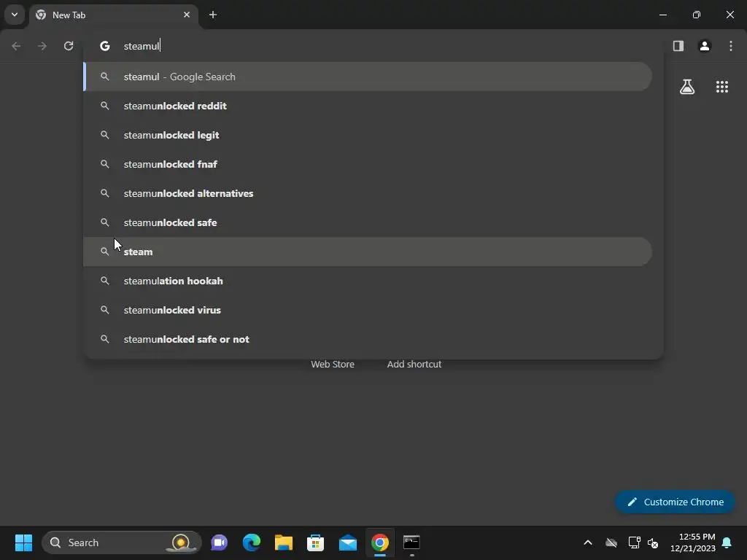Open the clock showing 12:55 PM

point(693,542)
